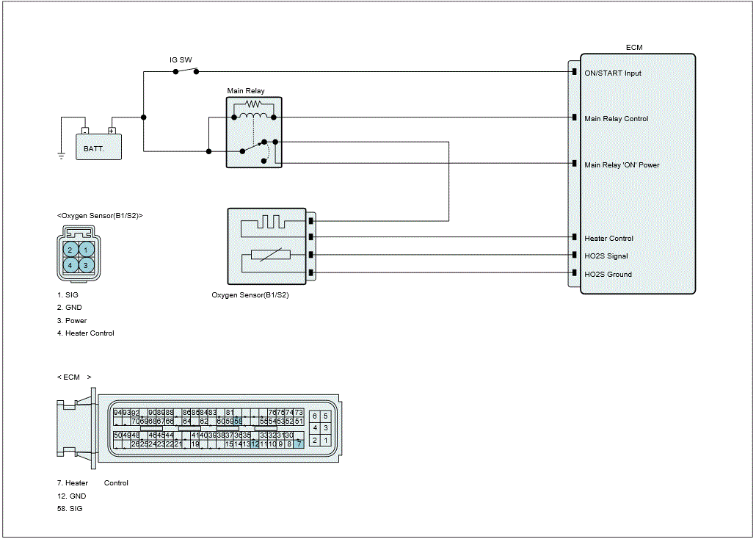Select pin 4 on oxygen sensor connector
Image resolution: width=756 pixels, height=539 pixels.
70,265
